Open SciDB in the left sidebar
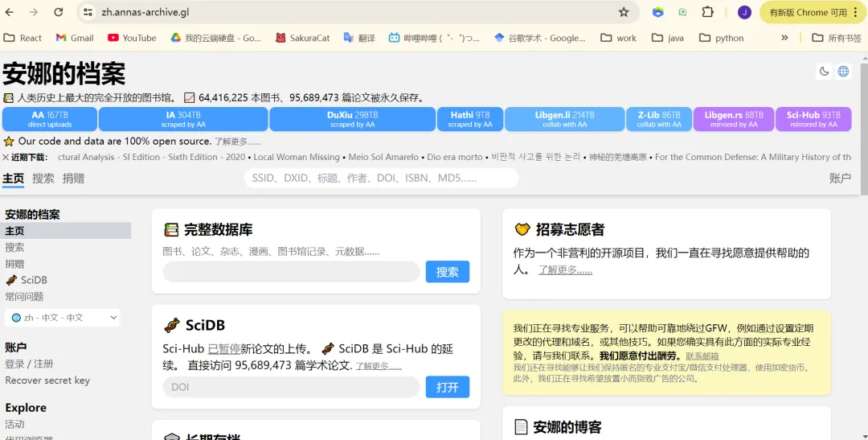 (26, 280)
